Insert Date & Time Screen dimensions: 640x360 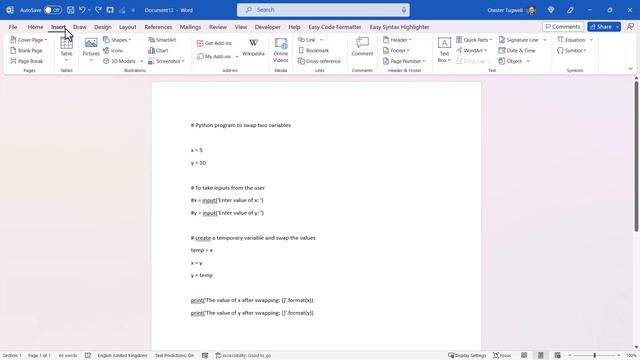tap(517, 51)
